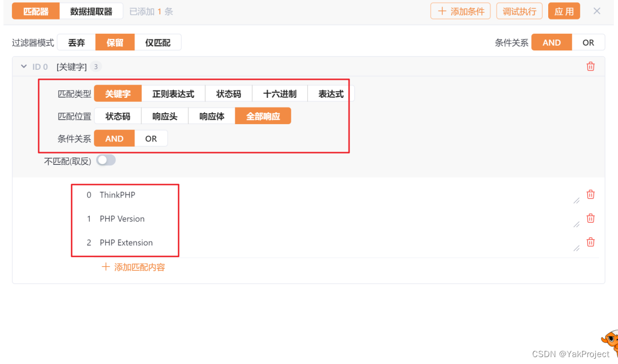Set filter mode to 保留

point(114,42)
